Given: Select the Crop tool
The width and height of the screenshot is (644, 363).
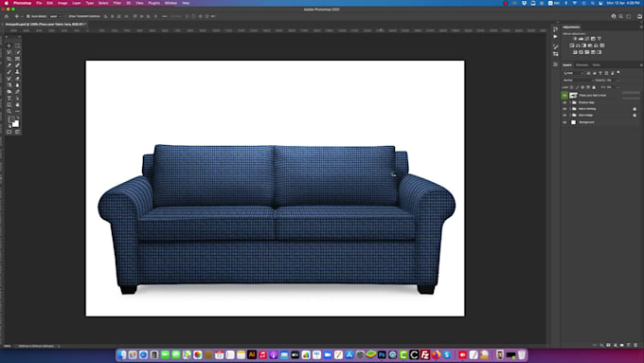Looking at the screenshot, I should [x=9, y=59].
